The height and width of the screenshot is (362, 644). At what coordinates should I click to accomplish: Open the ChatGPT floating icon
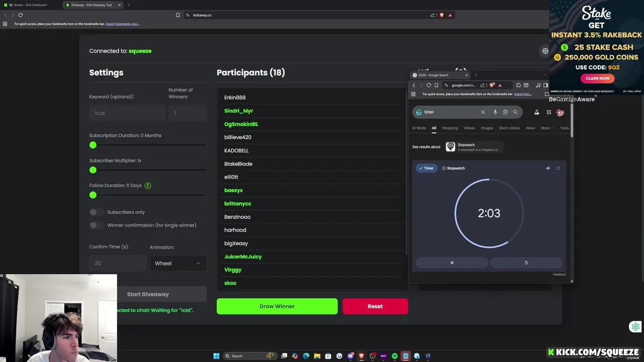tap(635, 327)
